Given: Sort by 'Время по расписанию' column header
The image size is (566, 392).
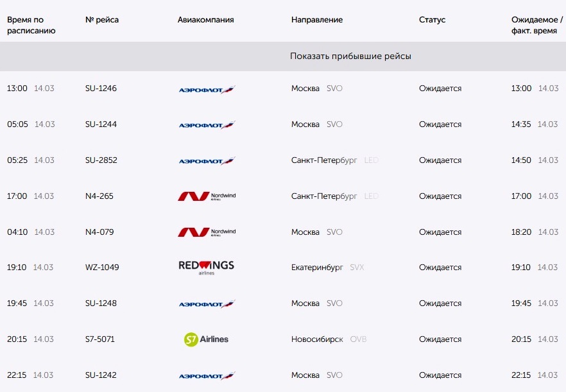Looking at the screenshot, I should (31, 25).
